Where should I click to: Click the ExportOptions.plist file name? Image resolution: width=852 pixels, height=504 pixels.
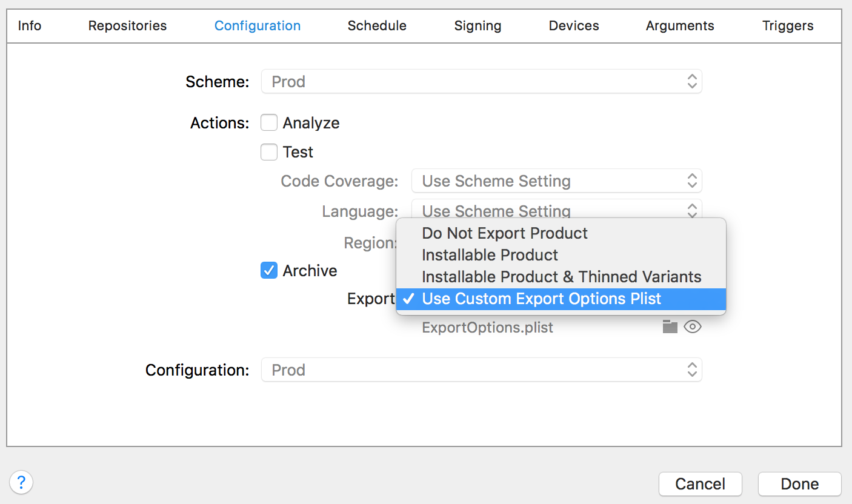click(x=487, y=328)
